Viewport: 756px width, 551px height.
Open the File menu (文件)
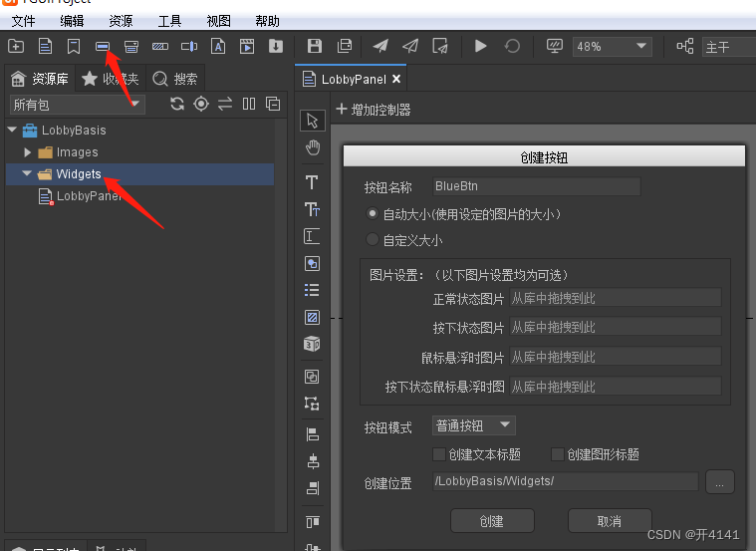click(23, 21)
